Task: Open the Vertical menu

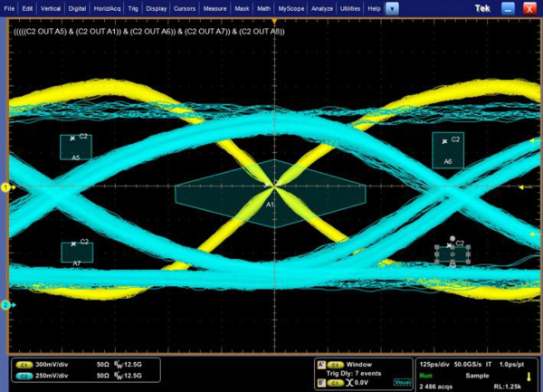Action: pyautogui.click(x=52, y=7)
